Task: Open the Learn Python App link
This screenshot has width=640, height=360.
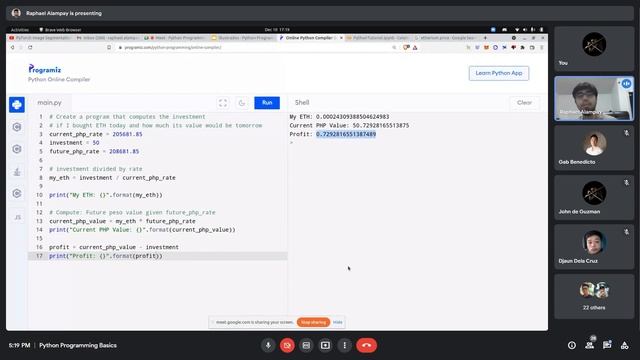Action: click(x=499, y=73)
